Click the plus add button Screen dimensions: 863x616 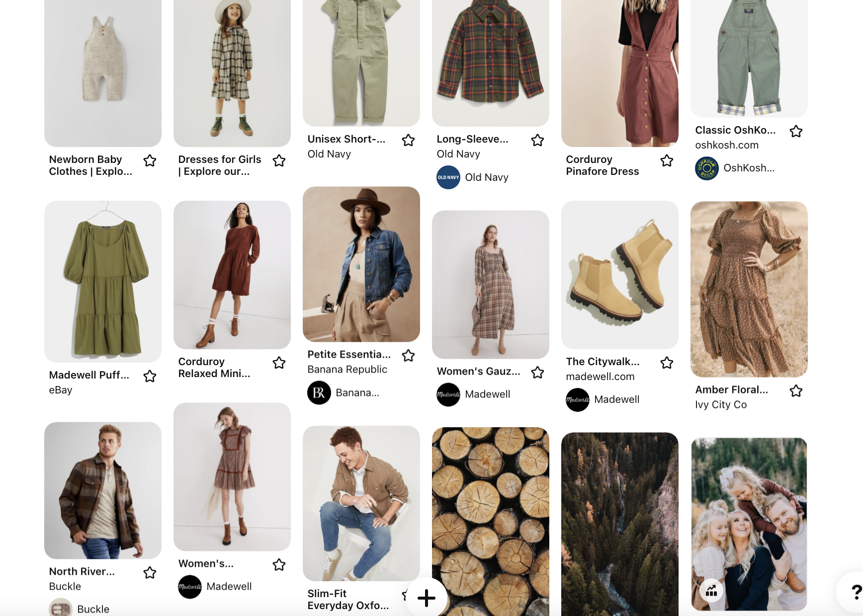click(426, 598)
